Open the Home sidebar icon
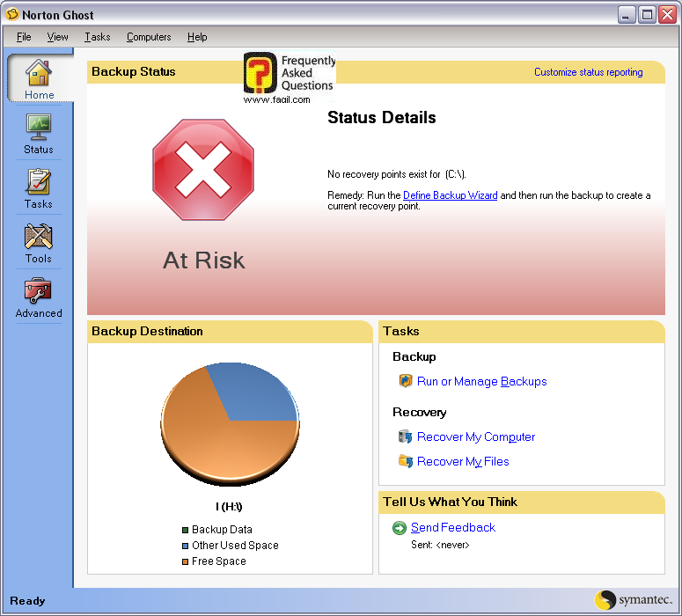Screen dimensions: 682x616 pos(38,72)
